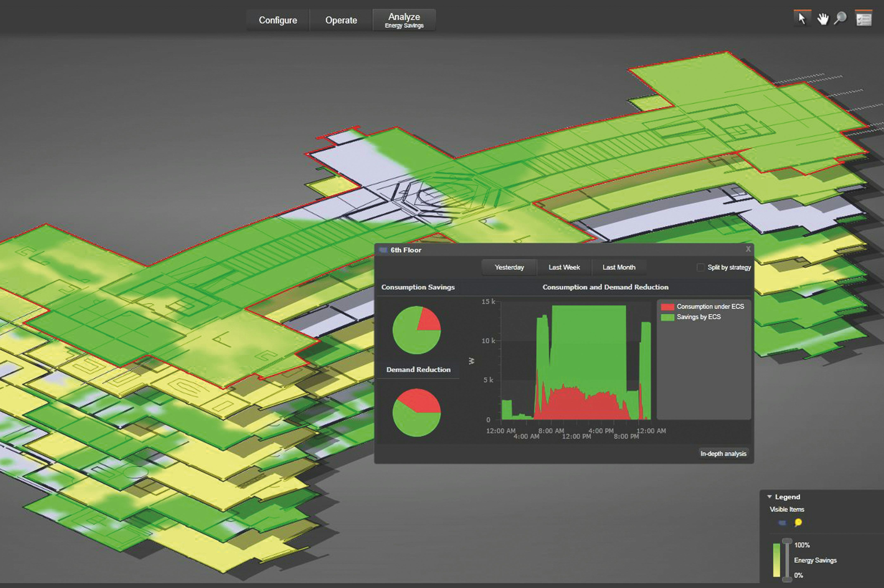This screenshot has width=884, height=588.
Task: Toggle the lightbulb visible item icon
Action: pos(799,522)
